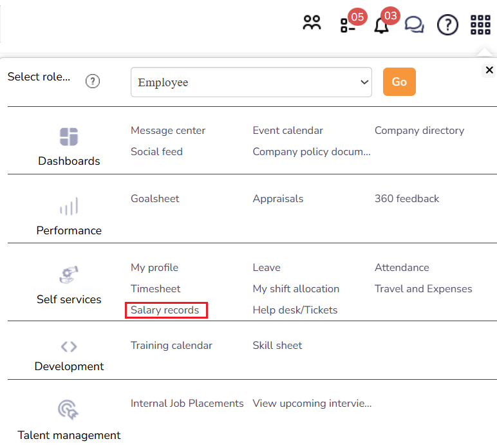The width and height of the screenshot is (497, 448).
Task: Click the Talent management target icon
Action: tap(69, 409)
